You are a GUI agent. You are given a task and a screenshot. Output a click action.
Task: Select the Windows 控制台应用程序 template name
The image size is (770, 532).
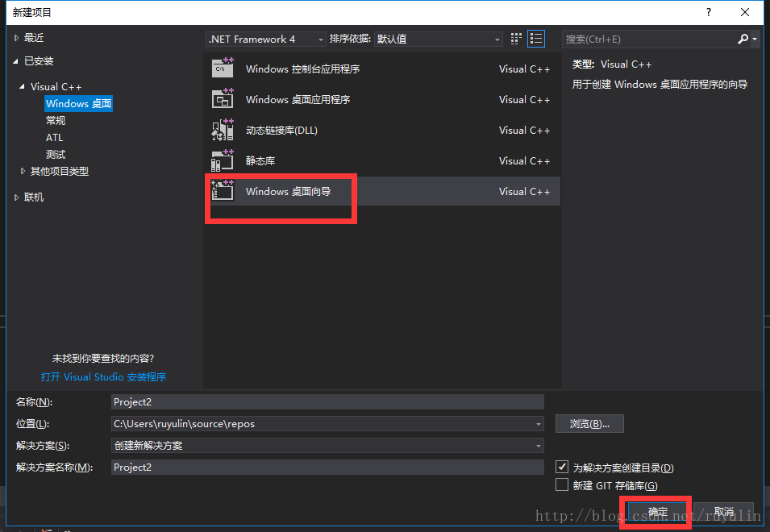tap(302, 69)
